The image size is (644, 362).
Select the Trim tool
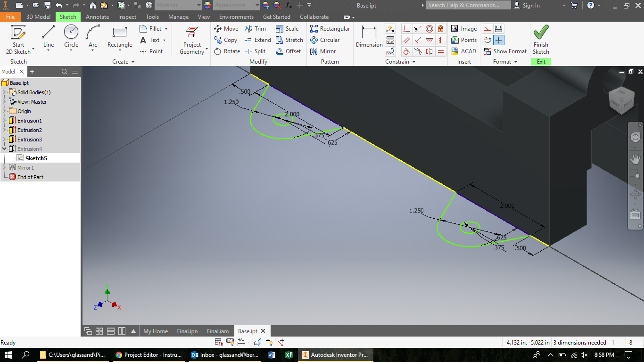point(256,29)
